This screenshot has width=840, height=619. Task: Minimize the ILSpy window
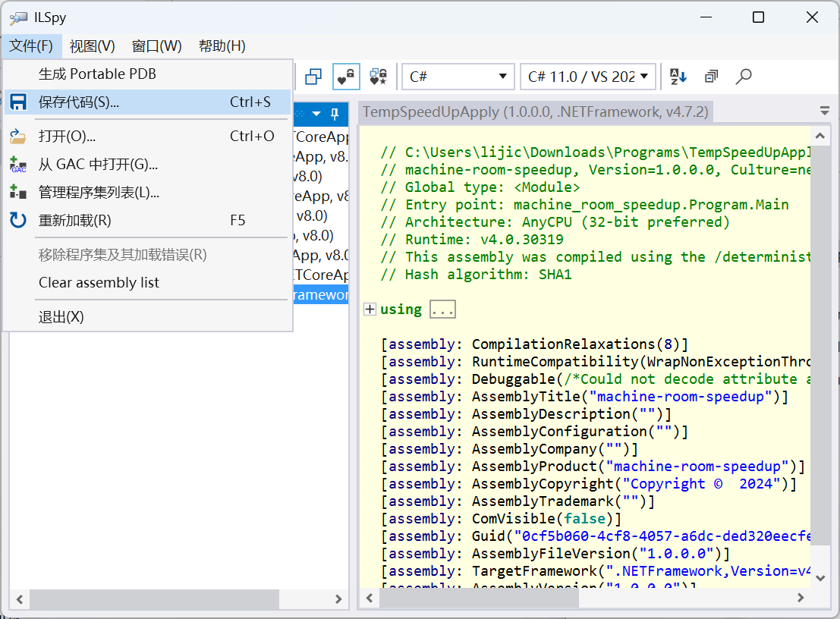[706, 17]
